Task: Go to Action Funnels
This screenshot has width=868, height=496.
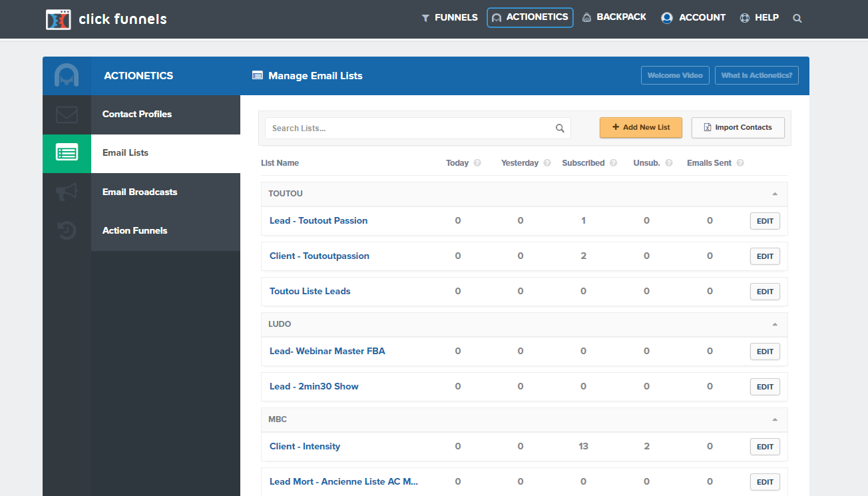Action: click(x=166, y=231)
